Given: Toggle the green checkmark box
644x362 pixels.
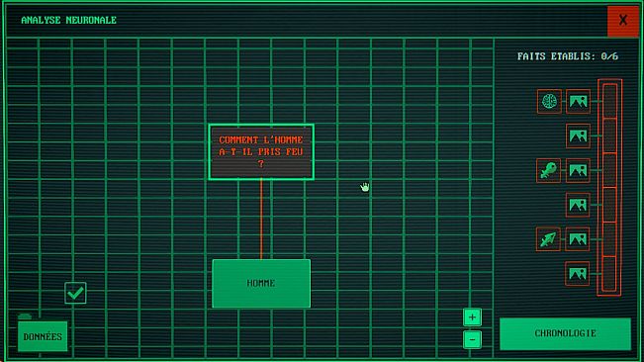Looking at the screenshot, I should coord(75,293).
